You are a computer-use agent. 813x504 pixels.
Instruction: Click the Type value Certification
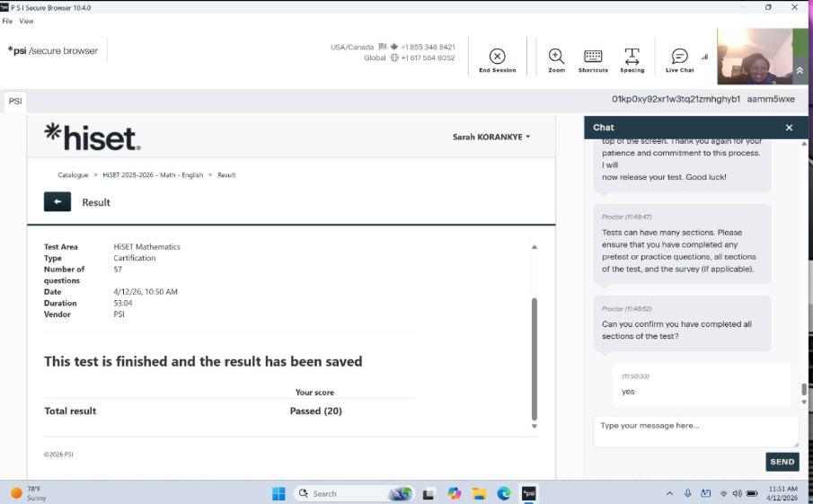(134, 258)
